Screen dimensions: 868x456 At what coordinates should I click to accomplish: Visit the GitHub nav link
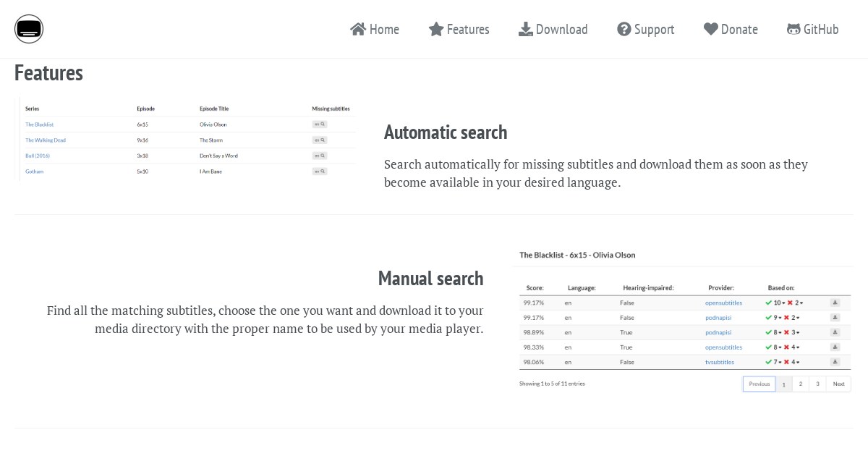(813, 29)
